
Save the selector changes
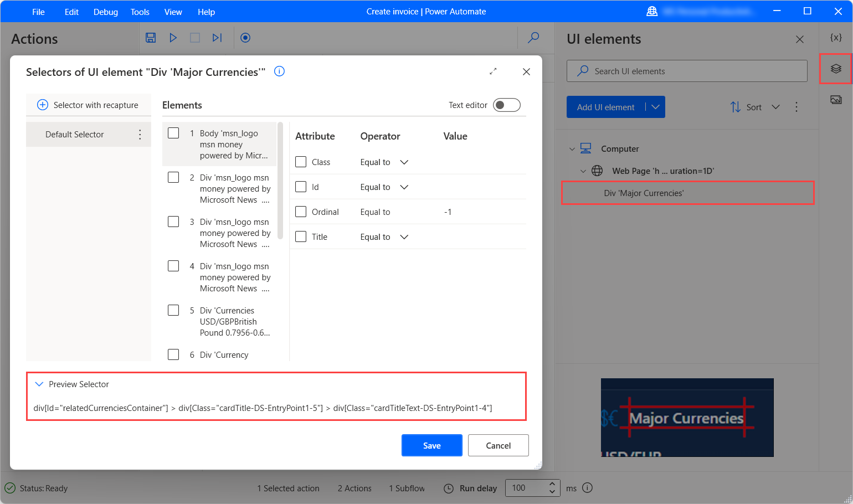pos(432,445)
